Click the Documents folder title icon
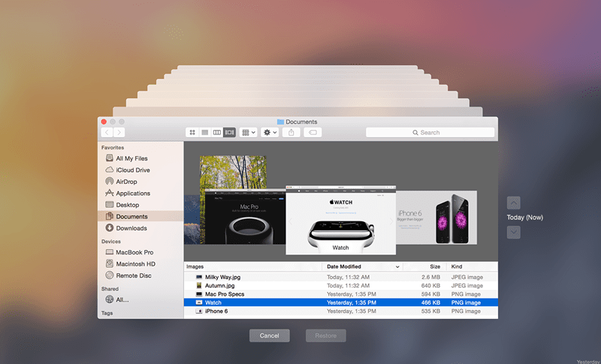The image size is (601, 364). pyautogui.click(x=280, y=122)
